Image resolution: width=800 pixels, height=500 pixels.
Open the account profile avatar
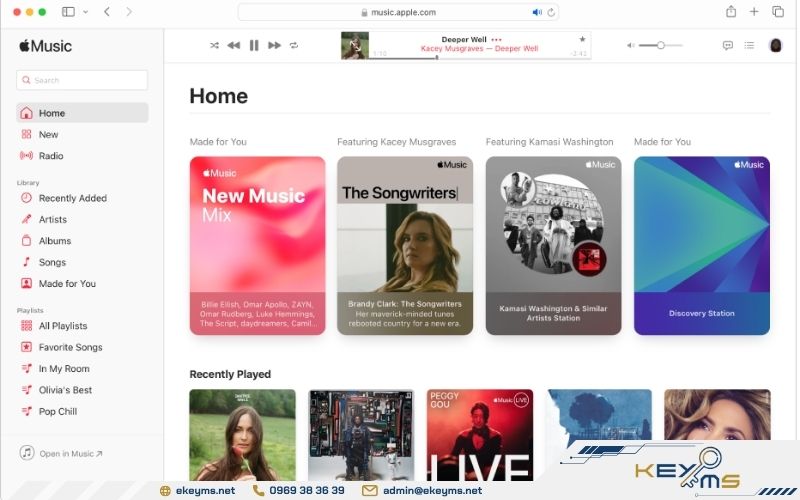(x=776, y=45)
